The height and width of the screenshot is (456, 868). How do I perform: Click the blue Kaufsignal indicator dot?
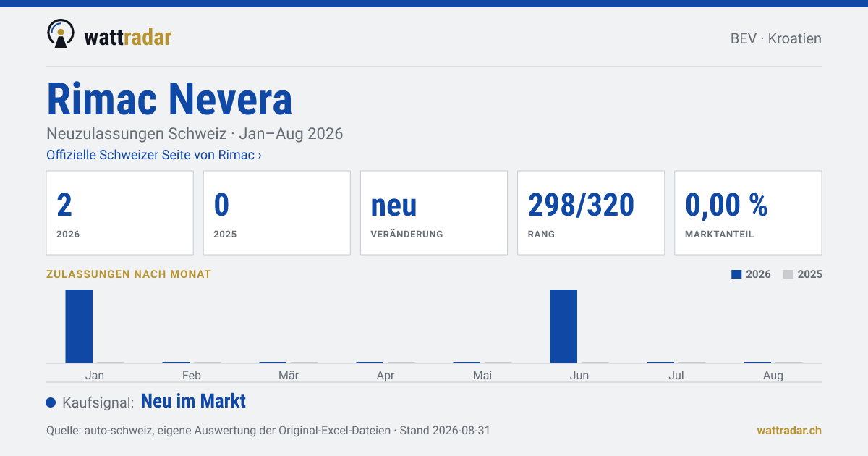click(x=51, y=402)
